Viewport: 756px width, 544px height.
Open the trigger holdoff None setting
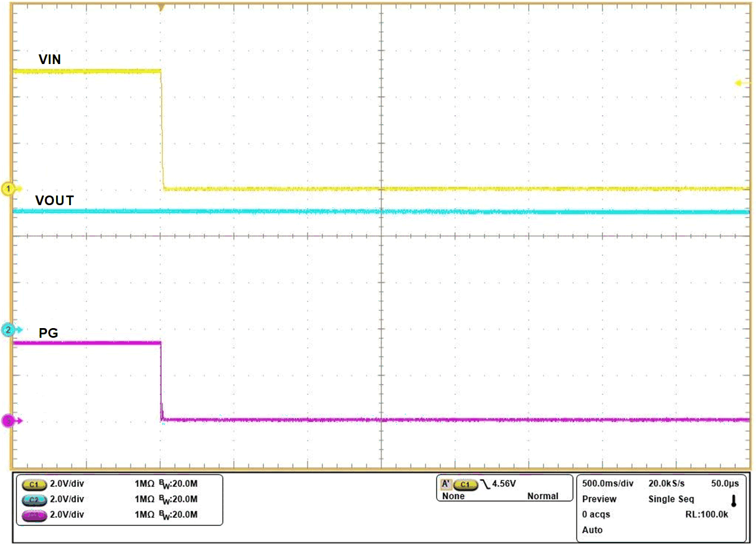454,496
